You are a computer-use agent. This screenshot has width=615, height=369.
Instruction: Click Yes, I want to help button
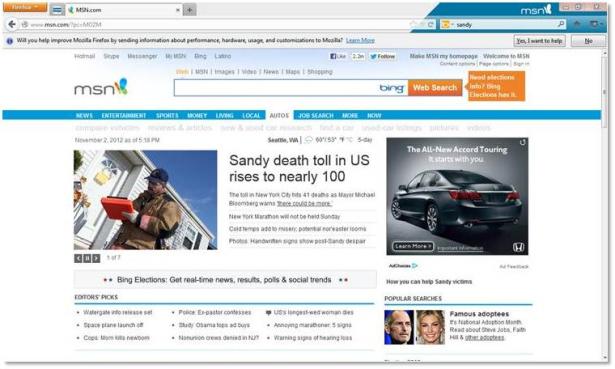click(539, 41)
